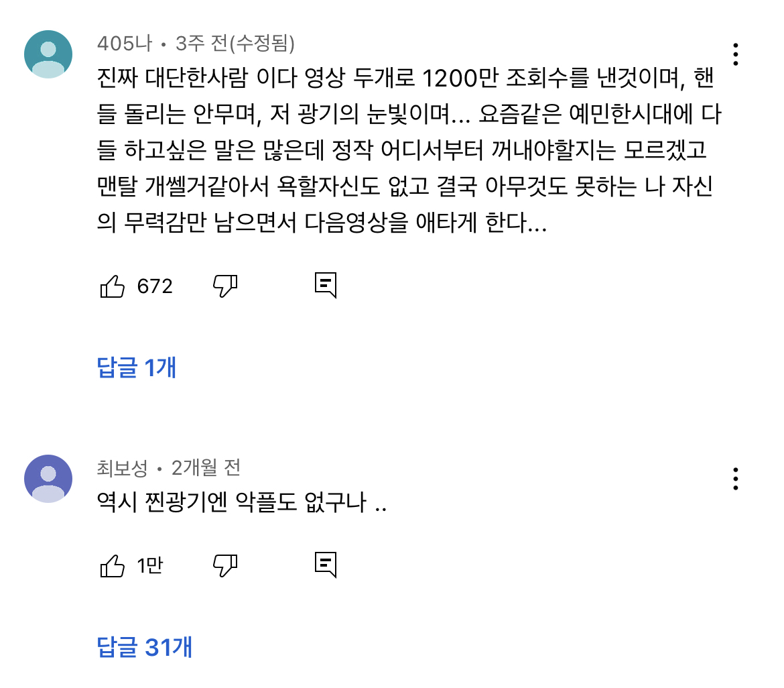Click reply icon under 405나's comment

click(326, 286)
